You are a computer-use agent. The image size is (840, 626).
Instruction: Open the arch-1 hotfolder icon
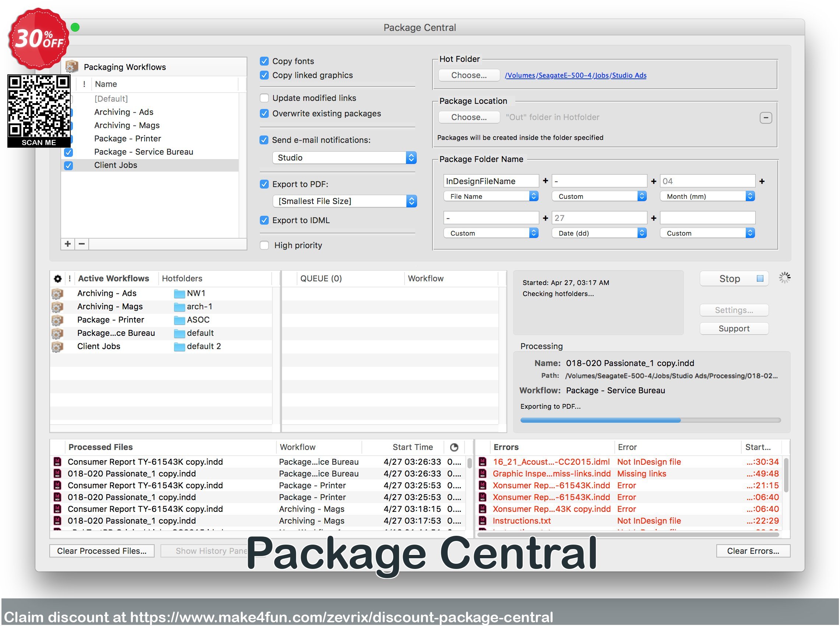(x=179, y=307)
